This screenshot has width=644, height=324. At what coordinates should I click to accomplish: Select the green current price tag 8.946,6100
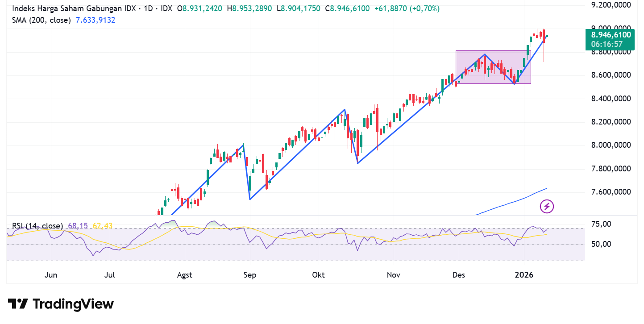tap(610, 34)
